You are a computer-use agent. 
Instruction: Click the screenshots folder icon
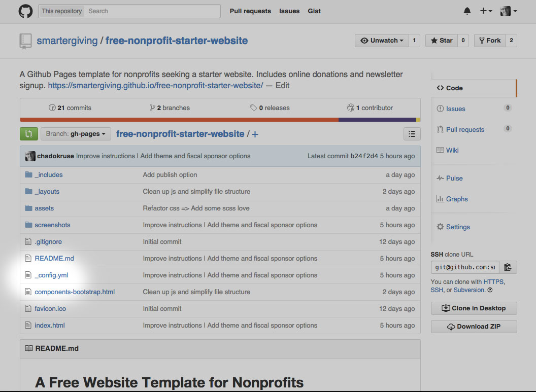[x=29, y=225]
